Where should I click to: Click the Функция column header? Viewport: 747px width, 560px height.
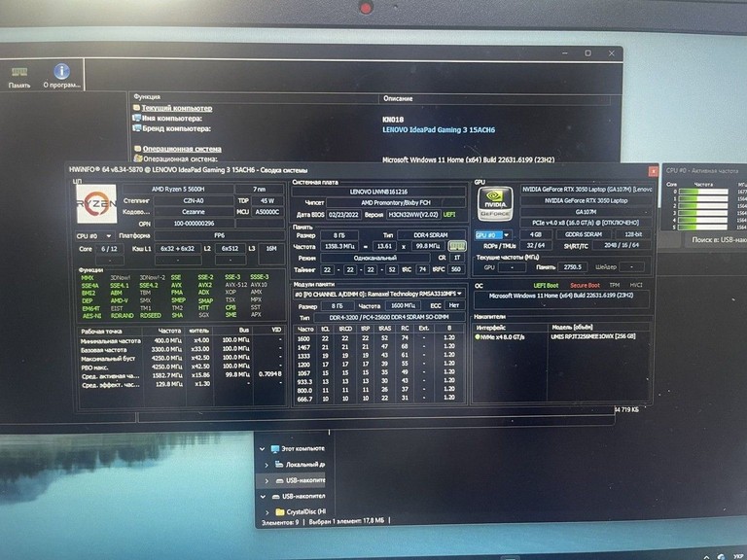[147, 96]
